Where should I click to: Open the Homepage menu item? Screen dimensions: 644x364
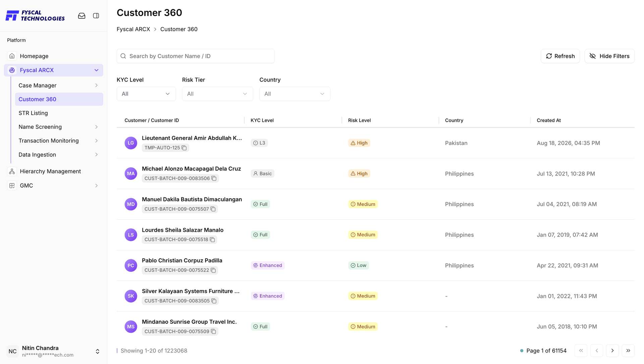point(54,56)
